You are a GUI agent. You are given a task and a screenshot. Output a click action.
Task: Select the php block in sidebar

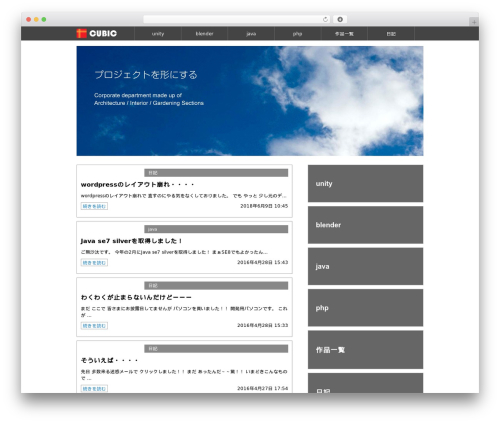tap(365, 308)
